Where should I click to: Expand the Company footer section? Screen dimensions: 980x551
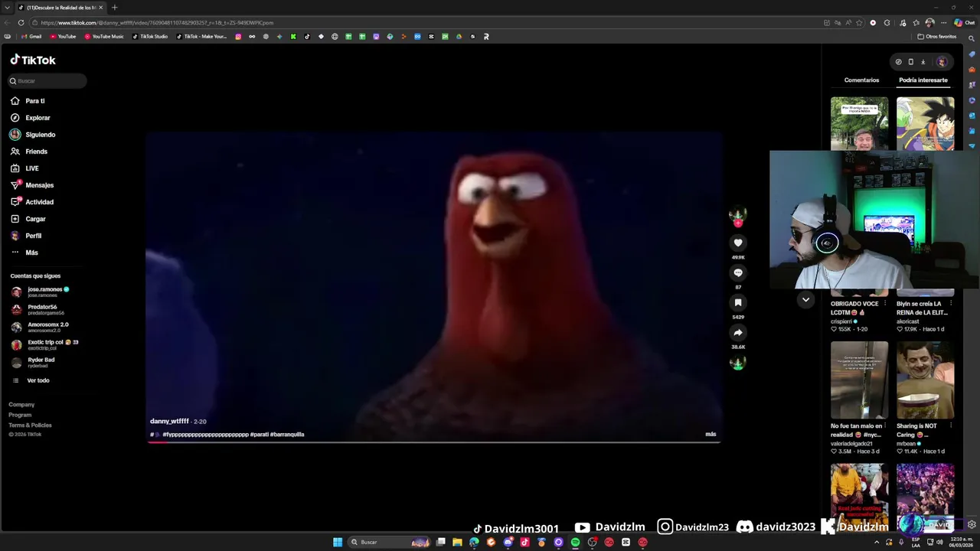point(21,404)
